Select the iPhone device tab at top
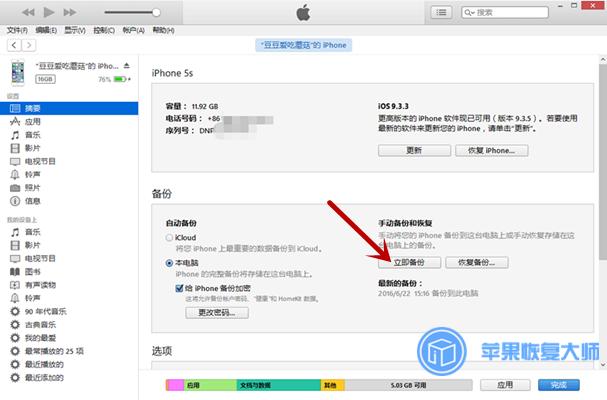Image resolution: width=607 pixels, height=400 pixels. pyautogui.click(x=304, y=45)
